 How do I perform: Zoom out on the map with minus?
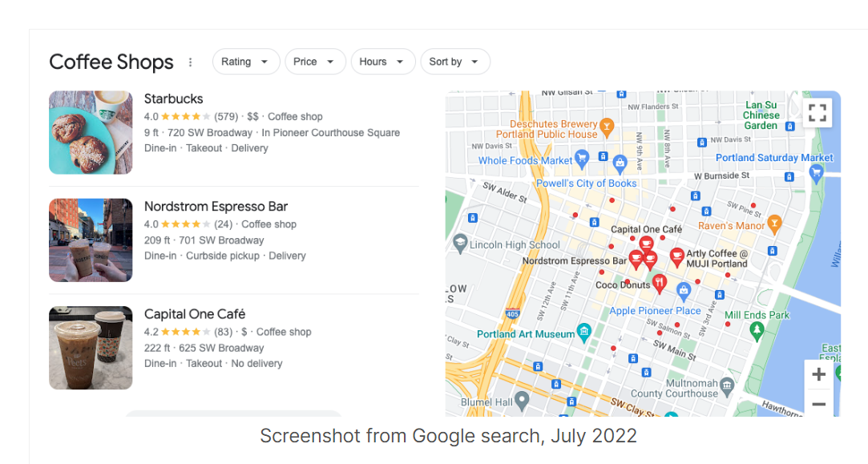818,404
